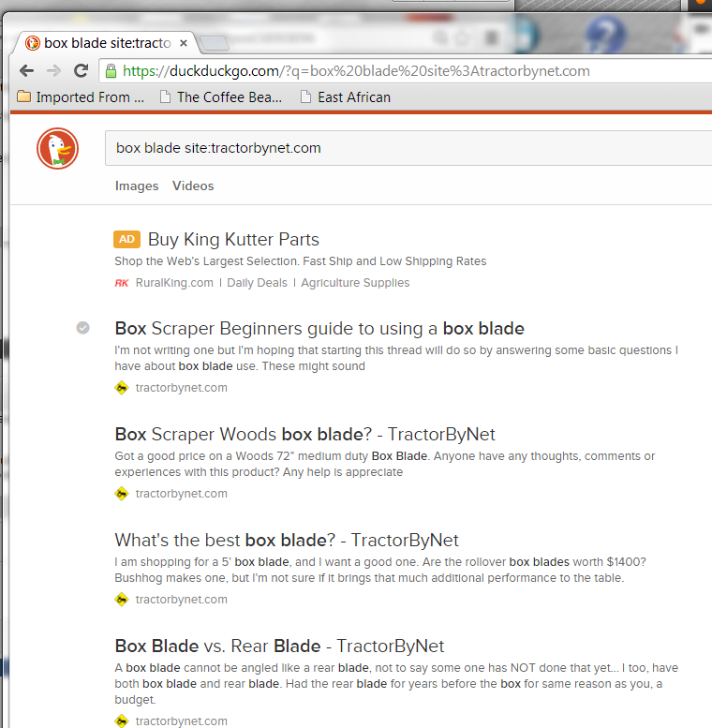Open "The Coffee Bea..." bookmark
712x728 pixels.
[x=220, y=97]
